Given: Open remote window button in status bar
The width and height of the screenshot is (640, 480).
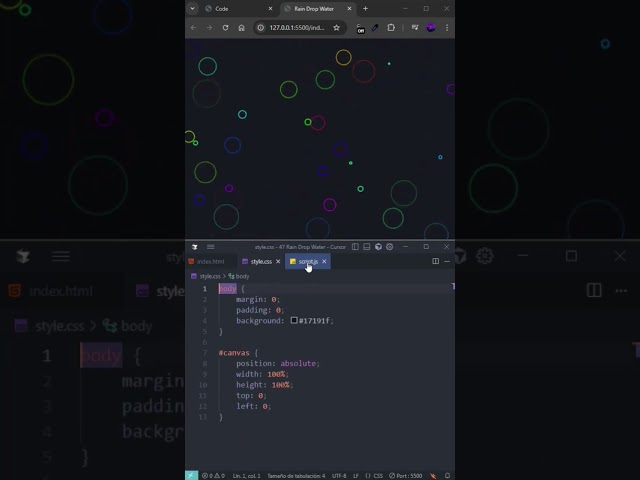Looking at the screenshot, I should (x=191, y=476).
